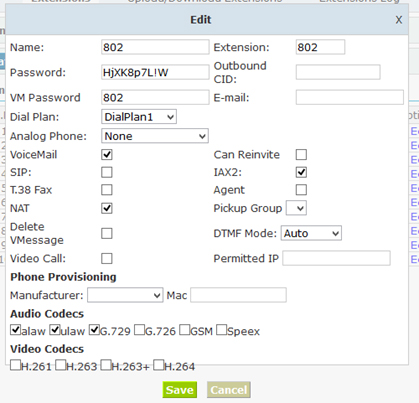Tick the Agent checkbox
This screenshot has height=403, width=419.
pyautogui.click(x=301, y=190)
